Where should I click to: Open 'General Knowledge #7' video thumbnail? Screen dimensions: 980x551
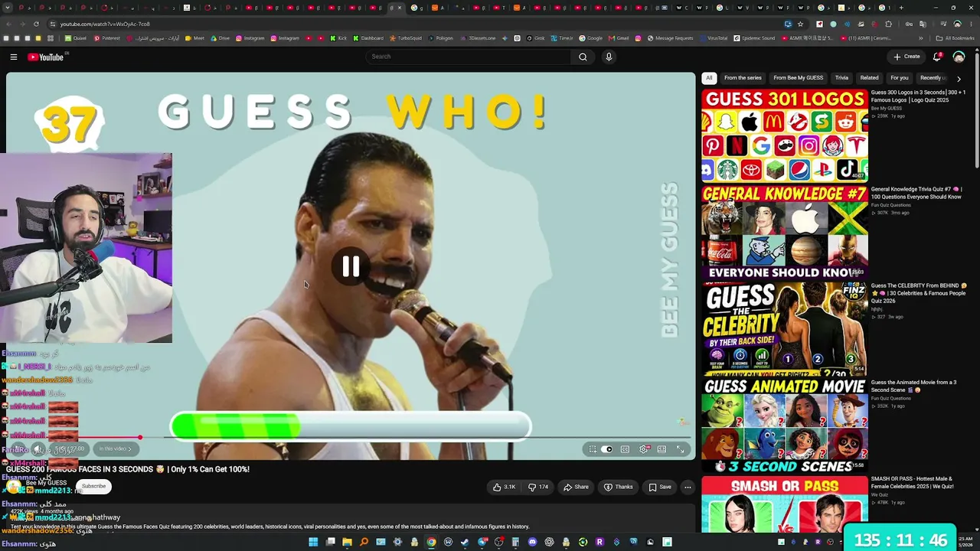point(785,232)
